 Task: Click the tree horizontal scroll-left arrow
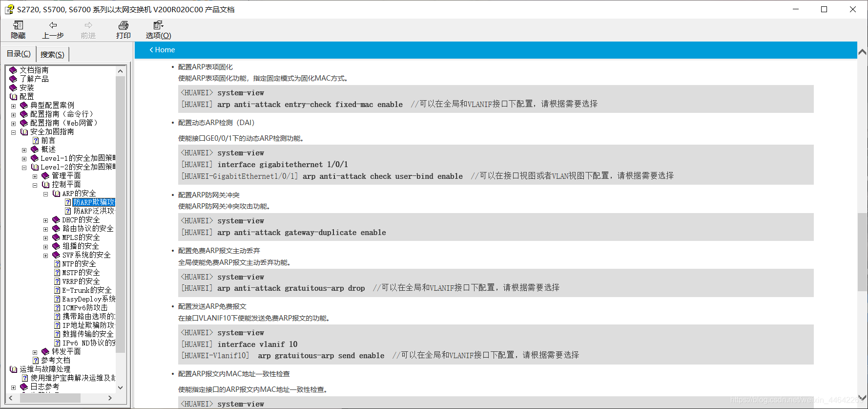11,398
